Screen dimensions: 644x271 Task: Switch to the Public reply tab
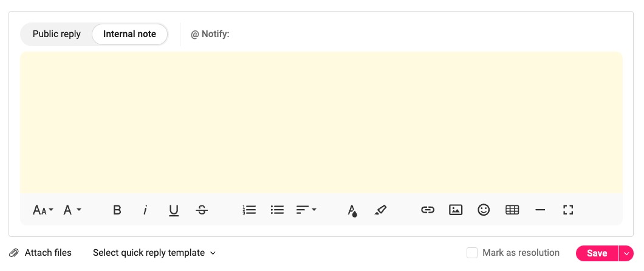[x=57, y=34]
